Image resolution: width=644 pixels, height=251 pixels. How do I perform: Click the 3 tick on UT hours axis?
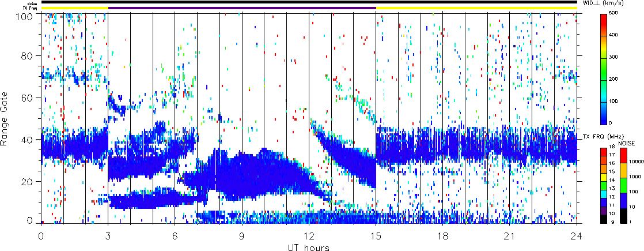pyautogui.click(x=108, y=235)
